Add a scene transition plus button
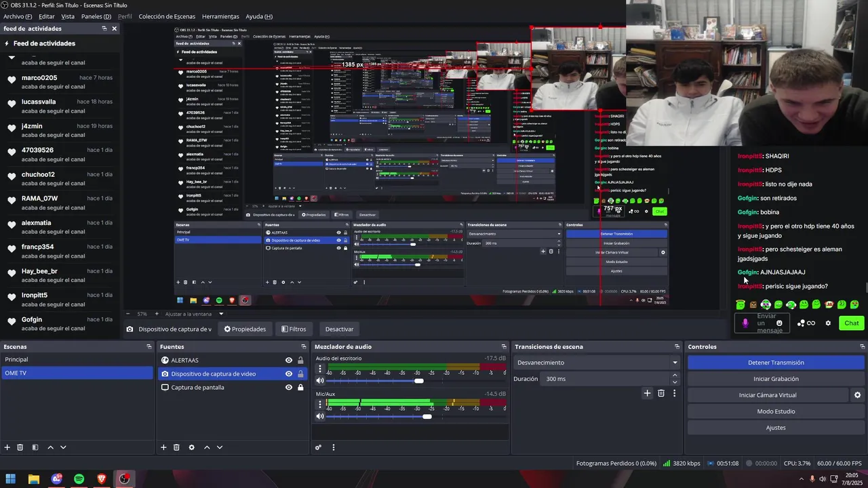 (x=647, y=393)
